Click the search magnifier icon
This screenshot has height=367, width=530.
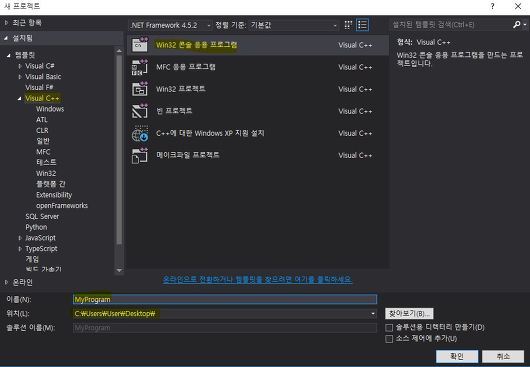517,24
